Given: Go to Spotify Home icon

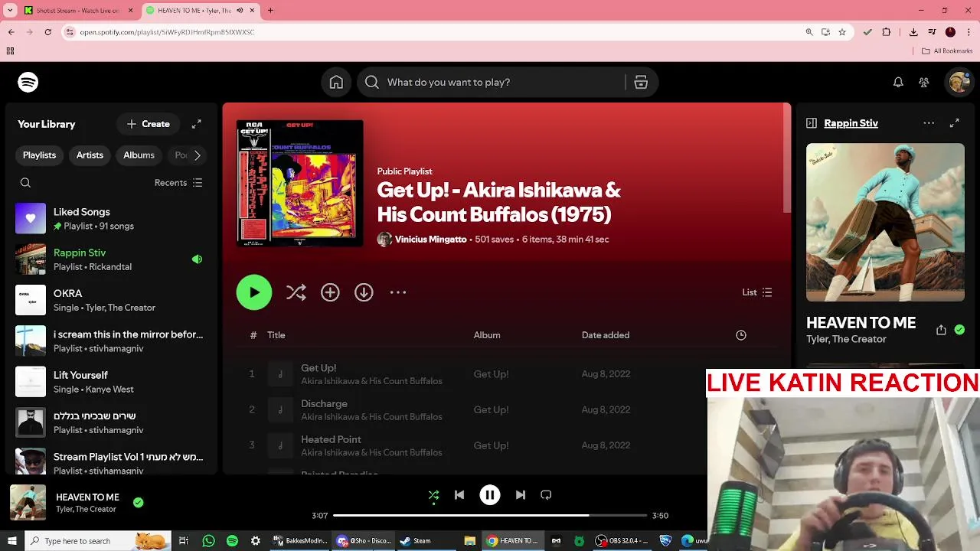Looking at the screenshot, I should tap(336, 83).
